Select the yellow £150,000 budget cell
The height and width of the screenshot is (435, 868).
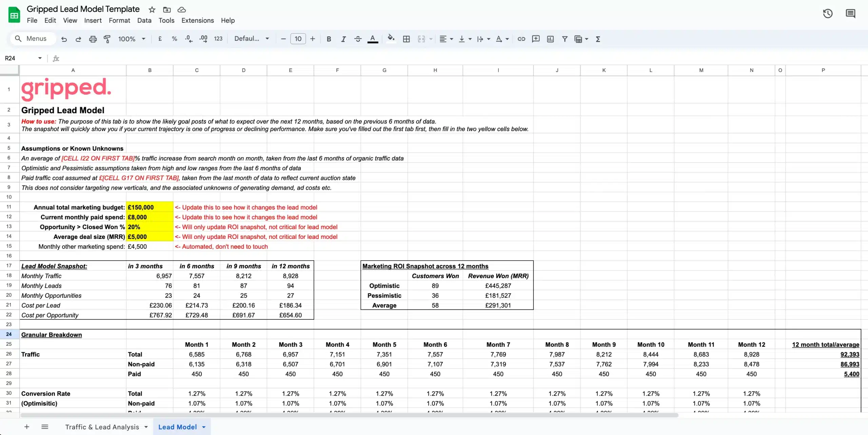(150, 207)
